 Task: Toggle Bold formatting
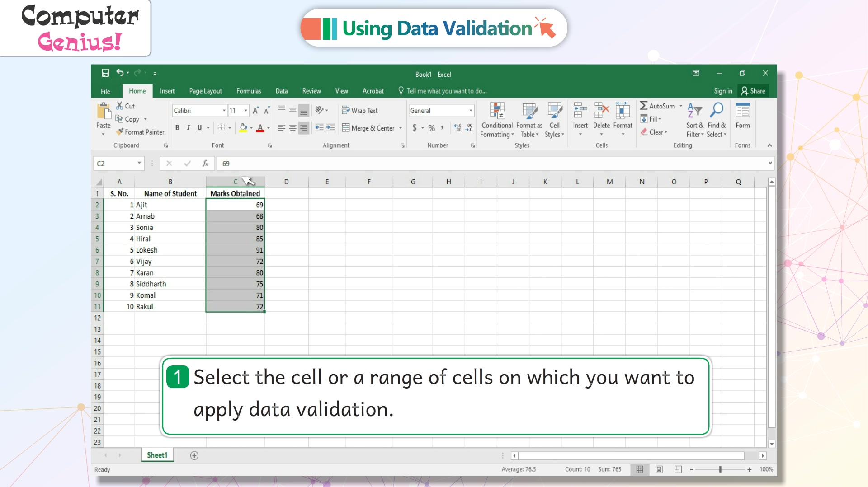point(177,128)
